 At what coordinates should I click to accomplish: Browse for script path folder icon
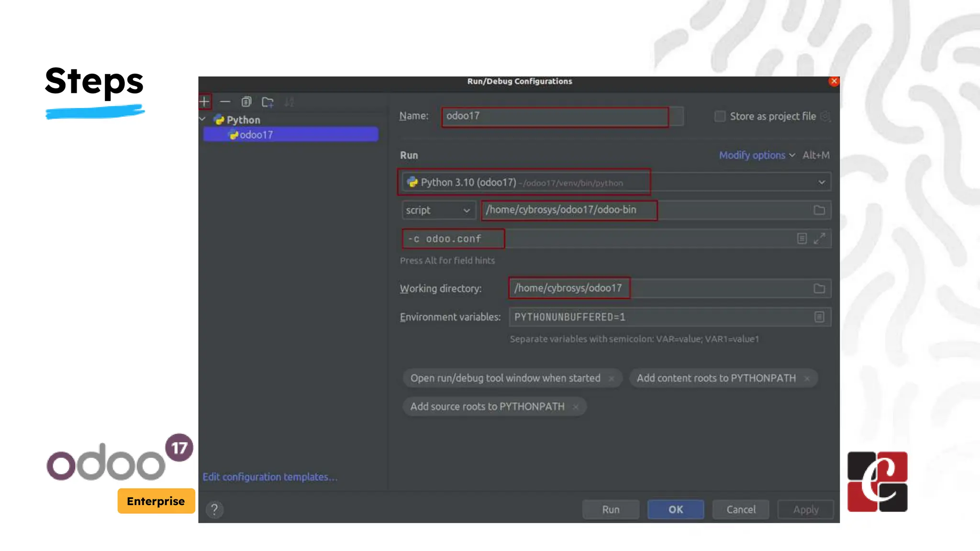[819, 210]
